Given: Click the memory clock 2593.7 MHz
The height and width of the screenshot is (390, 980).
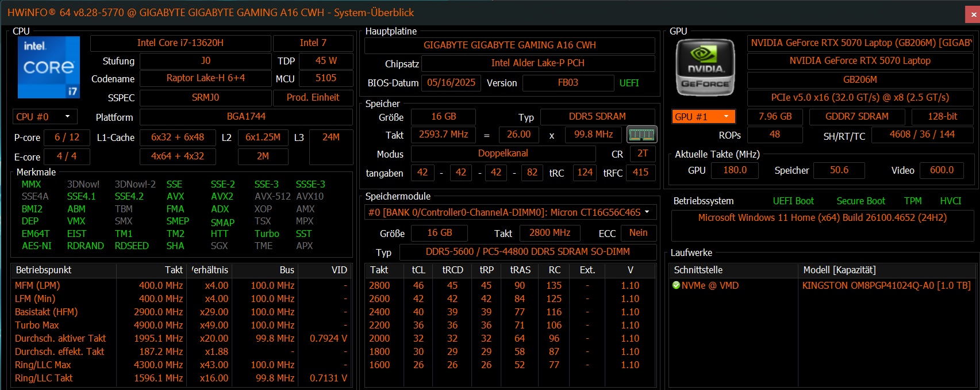Looking at the screenshot, I should tap(443, 135).
